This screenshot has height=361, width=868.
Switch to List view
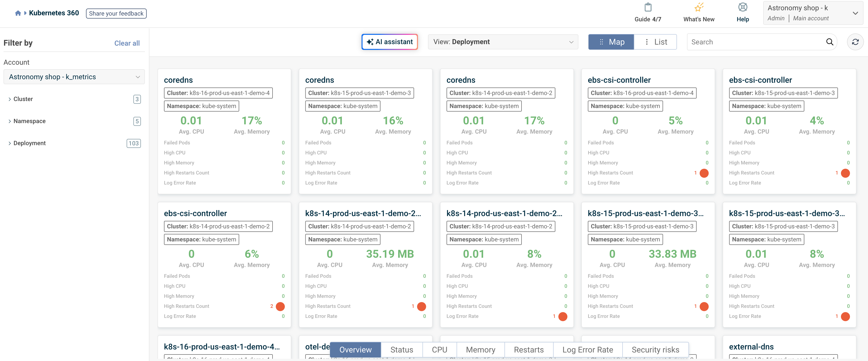pyautogui.click(x=655, y=42)
